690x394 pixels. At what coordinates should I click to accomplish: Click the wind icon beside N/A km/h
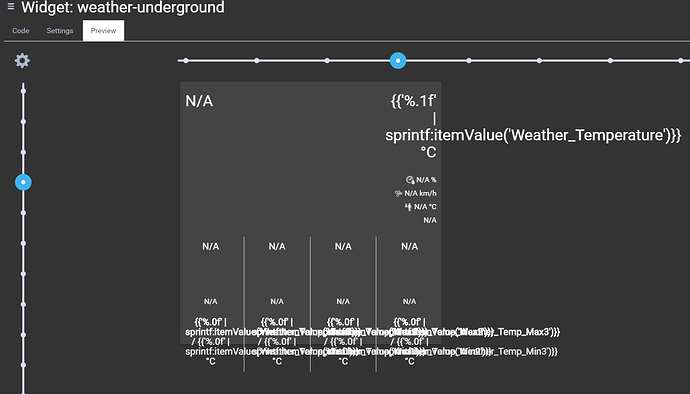(398, 193)
